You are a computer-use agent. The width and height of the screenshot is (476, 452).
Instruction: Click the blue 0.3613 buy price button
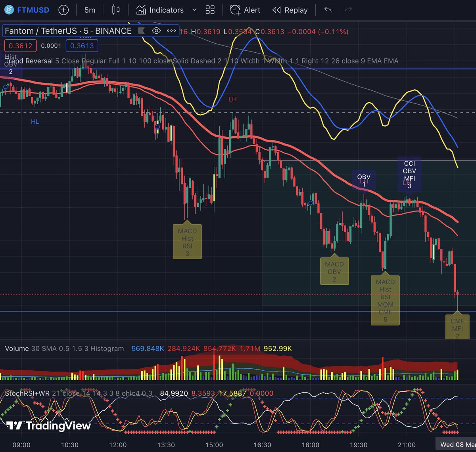pos(82,46)
